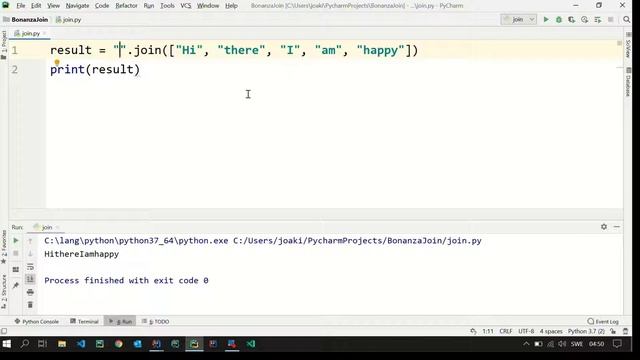Open the Navigate menu
Screen dimensions: 640x360
point(77,6)
